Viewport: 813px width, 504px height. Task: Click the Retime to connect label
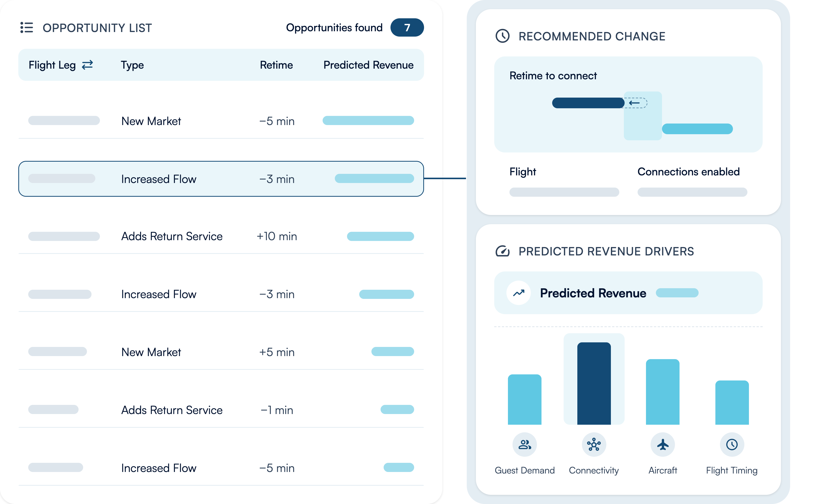(553, 76)
